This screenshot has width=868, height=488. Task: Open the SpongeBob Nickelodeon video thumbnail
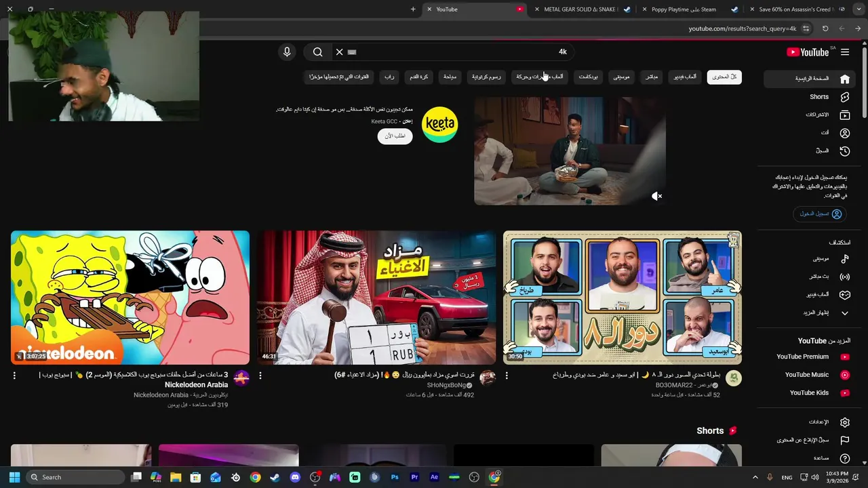(130, 298)
